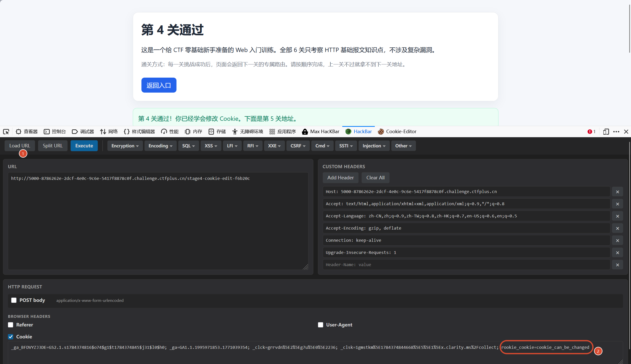Open the Cookie-Editor tab

point(397,132)
